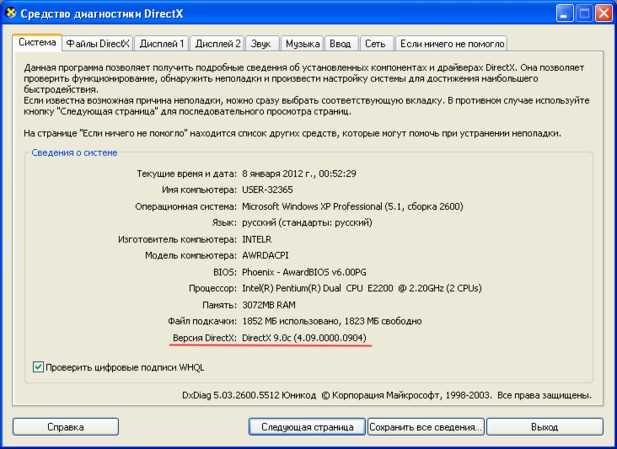Open the Дисплей 1 tab
Viewport: 617px width, 449px height.
click(x=161, y=44)
